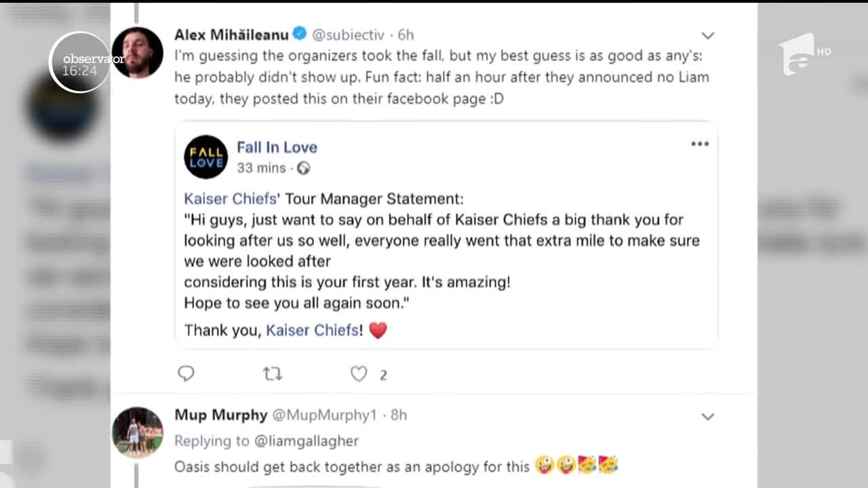868x488 pixels.
Task: Expand the chevron menu on Alex's tweet
Action: pos(707,35)
